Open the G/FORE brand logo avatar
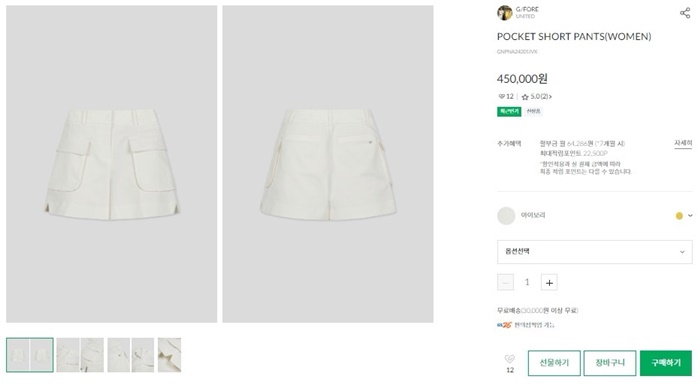This screenshot has height=388, width=700. click(504, 13)
